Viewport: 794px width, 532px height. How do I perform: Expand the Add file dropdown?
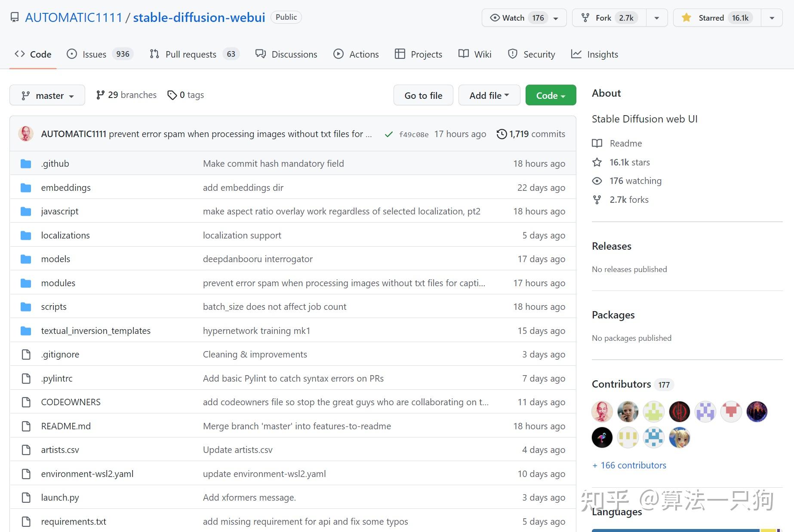(489, 95)
